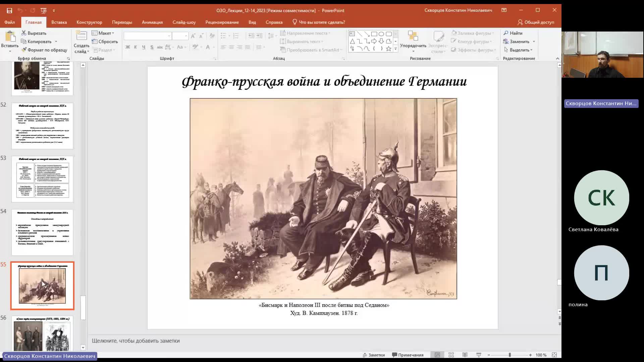Switch to the Вставка tab
This screenshot has width=644, height=362.
pos(59,22)
